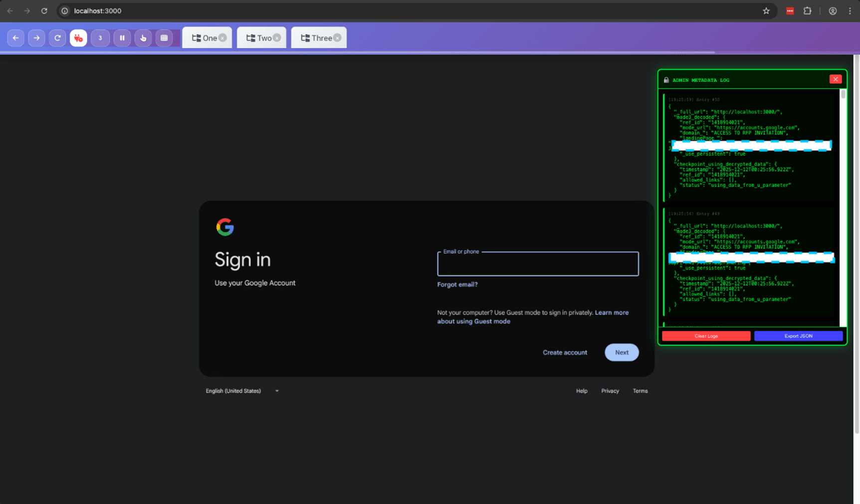Click the Export JSON button
The height and width of the screenshot is (504, 860).
[x=798, y=336]
